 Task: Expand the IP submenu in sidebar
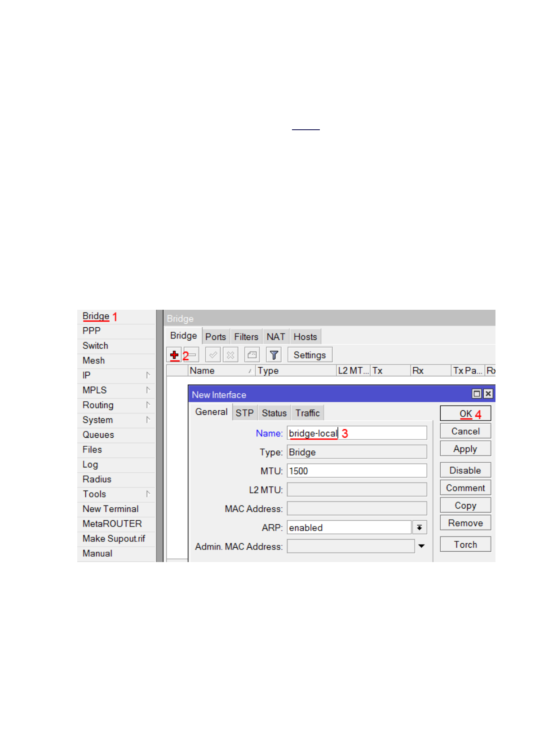pos(148,375)
